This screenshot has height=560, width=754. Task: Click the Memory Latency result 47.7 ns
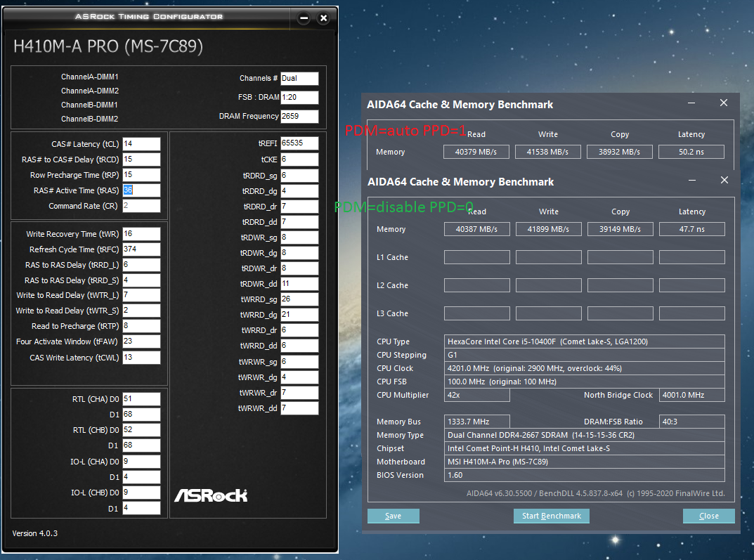point(692,229)
